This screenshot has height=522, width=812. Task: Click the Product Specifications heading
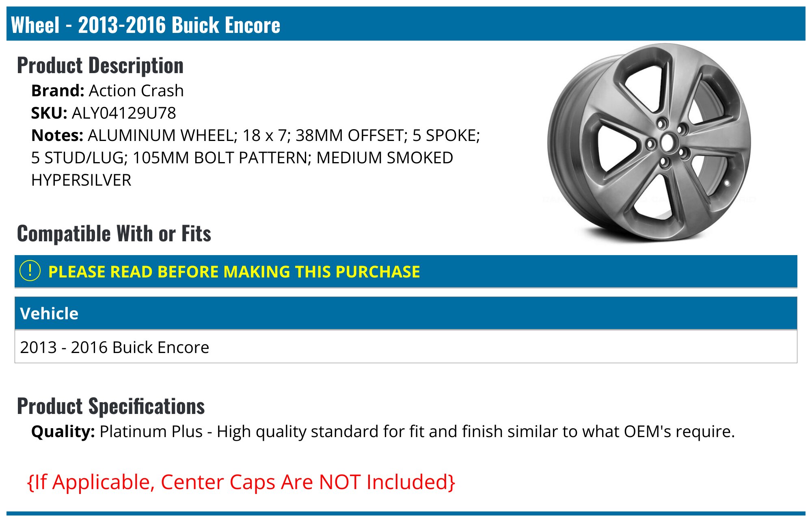pos(111,406)
